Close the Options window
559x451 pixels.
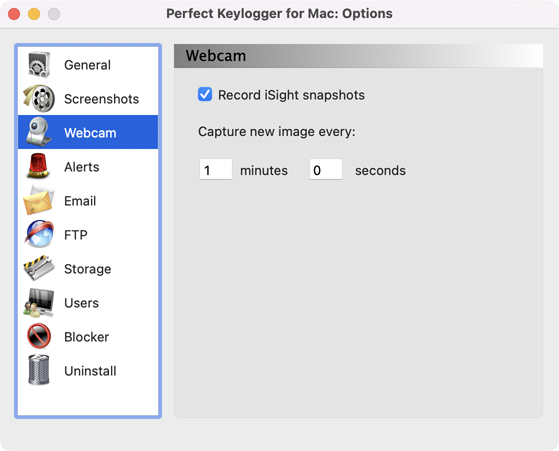tap(14, 14)
